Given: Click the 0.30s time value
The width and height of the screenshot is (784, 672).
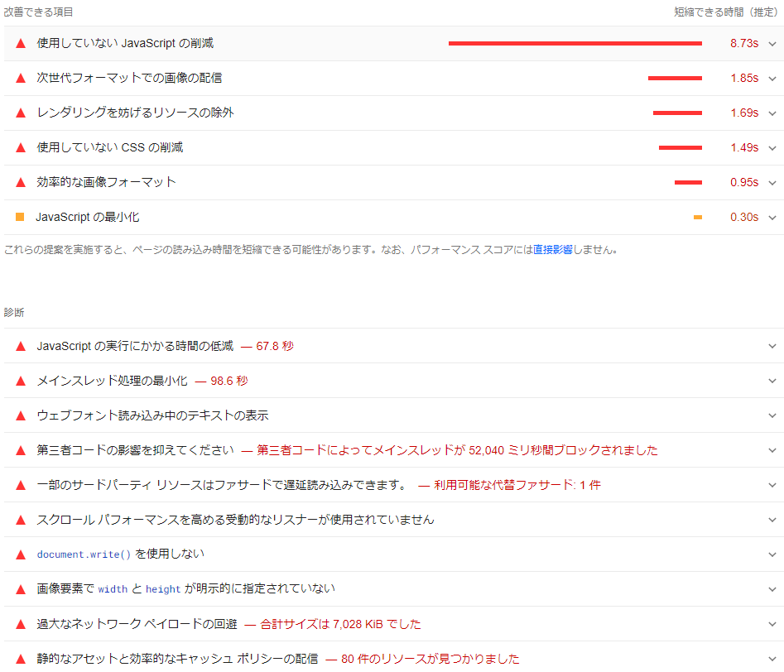Looking at the screenshot, I should (x=744, y=217).
